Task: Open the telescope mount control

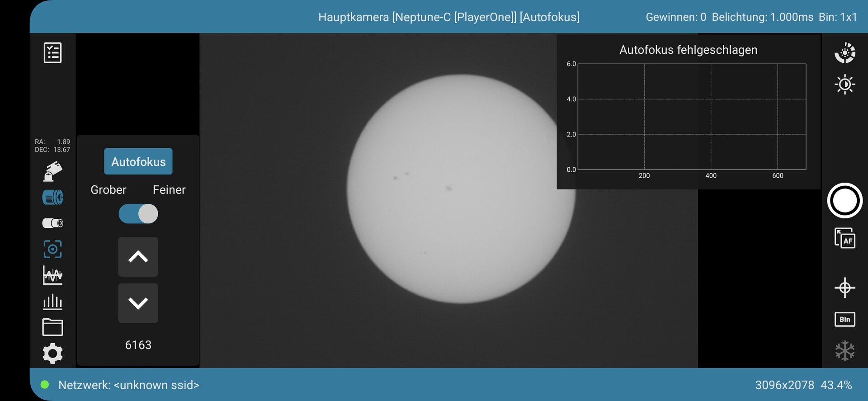Action: [x=52, y=171]
